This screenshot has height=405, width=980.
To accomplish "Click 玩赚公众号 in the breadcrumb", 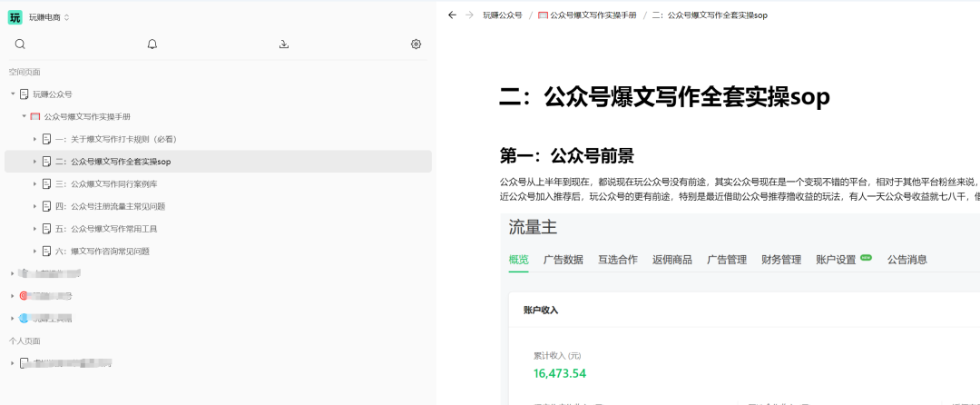I will point(502,15).
